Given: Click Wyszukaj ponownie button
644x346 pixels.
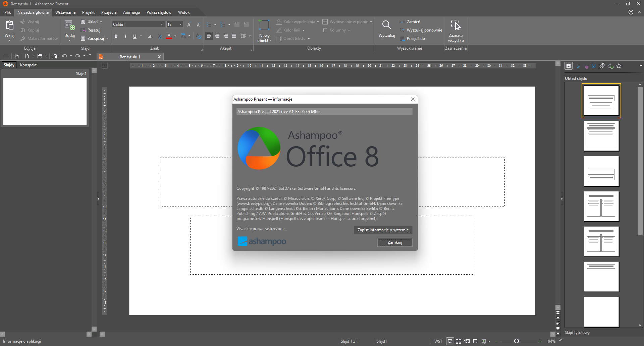Looking at the screenshot, I should coord(421,30).
